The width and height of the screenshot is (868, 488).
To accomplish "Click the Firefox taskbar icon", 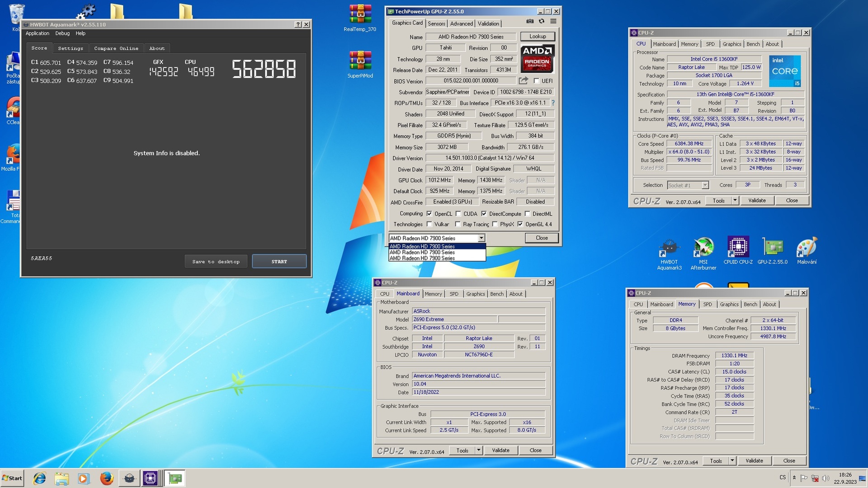I will (107, 478).
